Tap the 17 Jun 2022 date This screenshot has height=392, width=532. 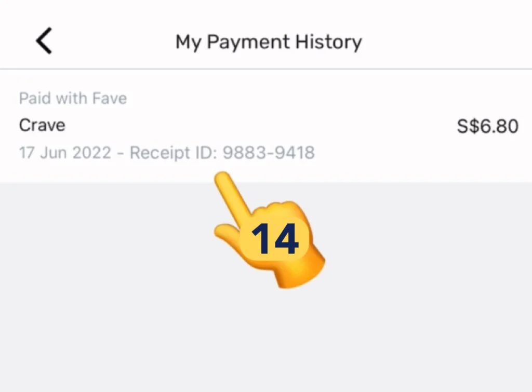65,153
